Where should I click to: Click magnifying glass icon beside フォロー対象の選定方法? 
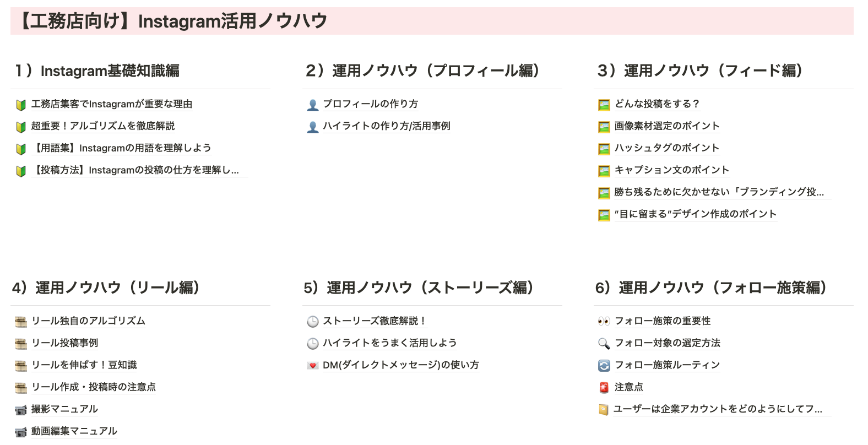pos(604,344)
